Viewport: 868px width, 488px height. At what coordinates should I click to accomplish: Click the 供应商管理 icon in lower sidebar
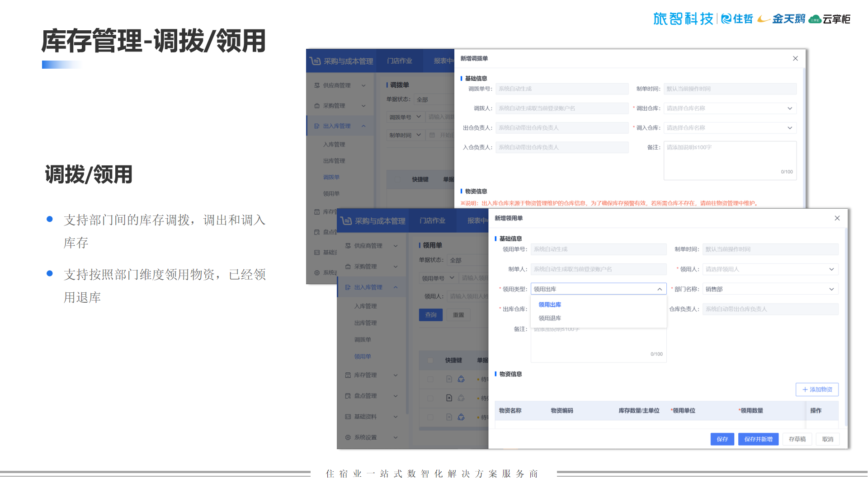point(348,246)
